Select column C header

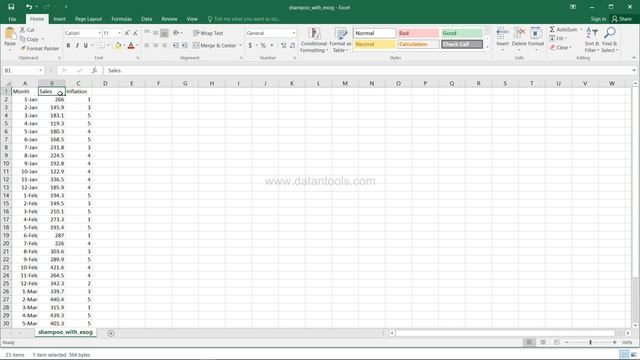pos(78,83)
